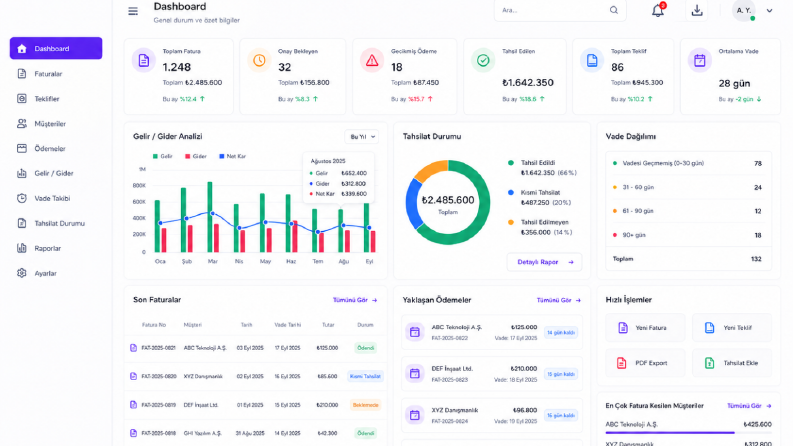This screenshot has height=446, width=793.
Task: Click the Ödendi status for FAT-2025-0821
Action: [365, 348]
